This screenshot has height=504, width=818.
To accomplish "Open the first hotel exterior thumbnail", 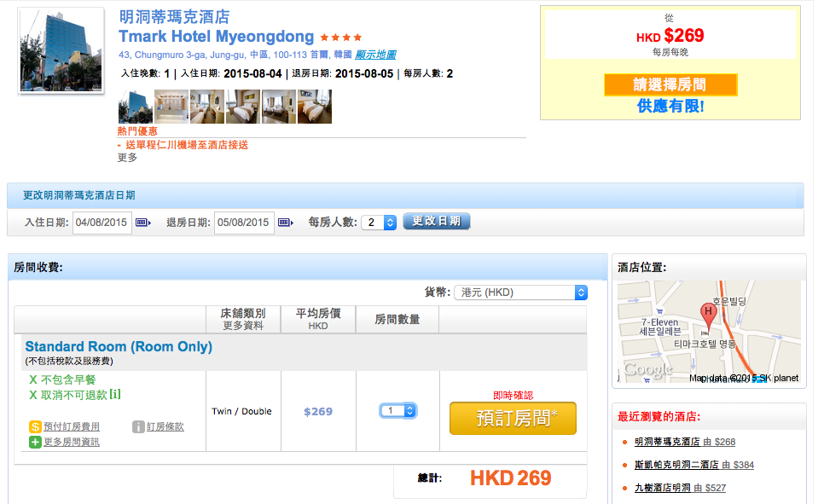I will [x=136, y=107].
